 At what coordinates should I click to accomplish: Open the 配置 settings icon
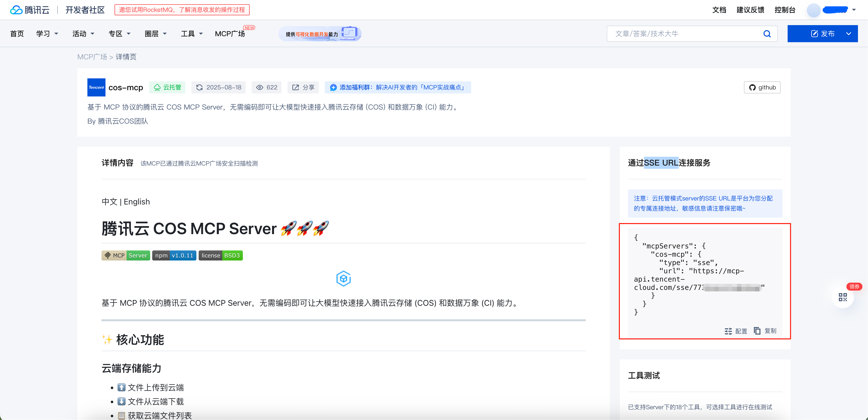point(728,331)
